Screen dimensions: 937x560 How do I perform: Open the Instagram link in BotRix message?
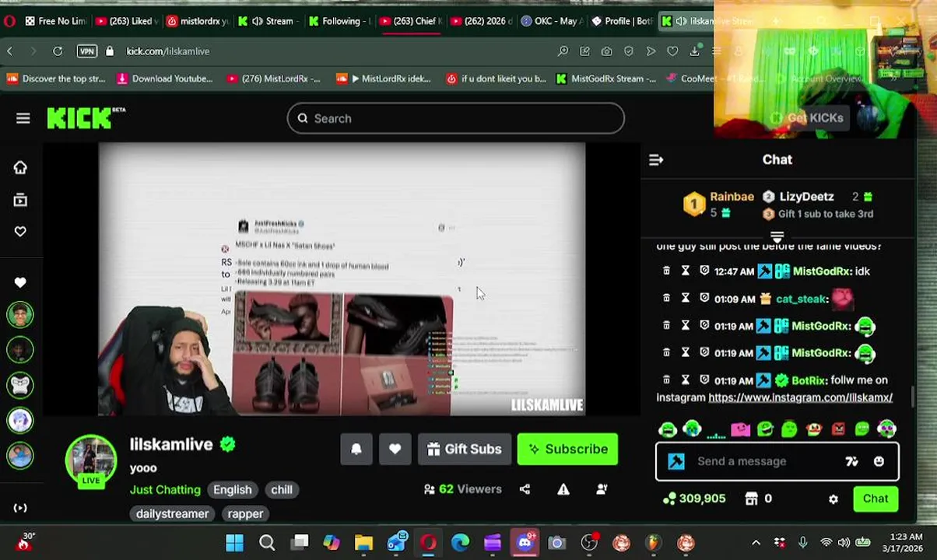coord(800,397)
